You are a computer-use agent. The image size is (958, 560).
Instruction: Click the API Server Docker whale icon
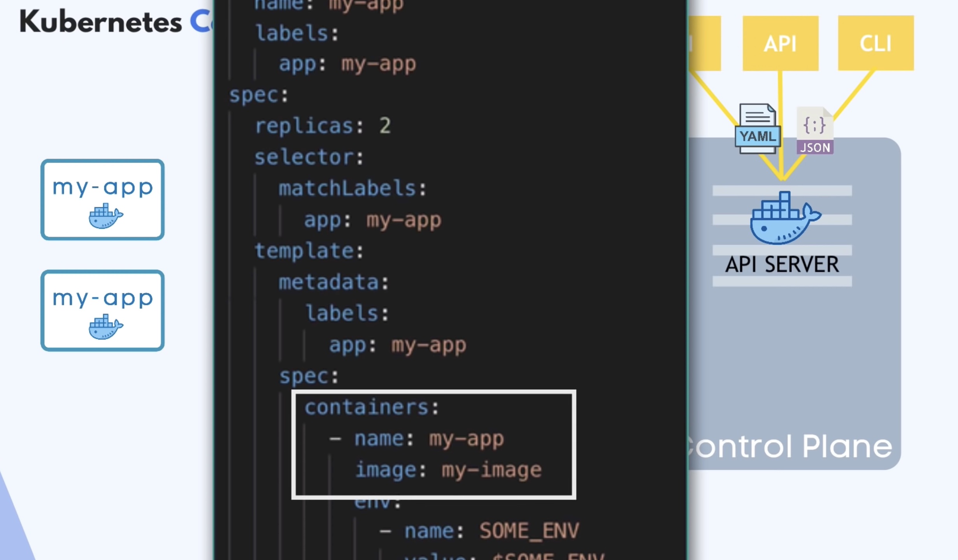click(x=785, y=218)
